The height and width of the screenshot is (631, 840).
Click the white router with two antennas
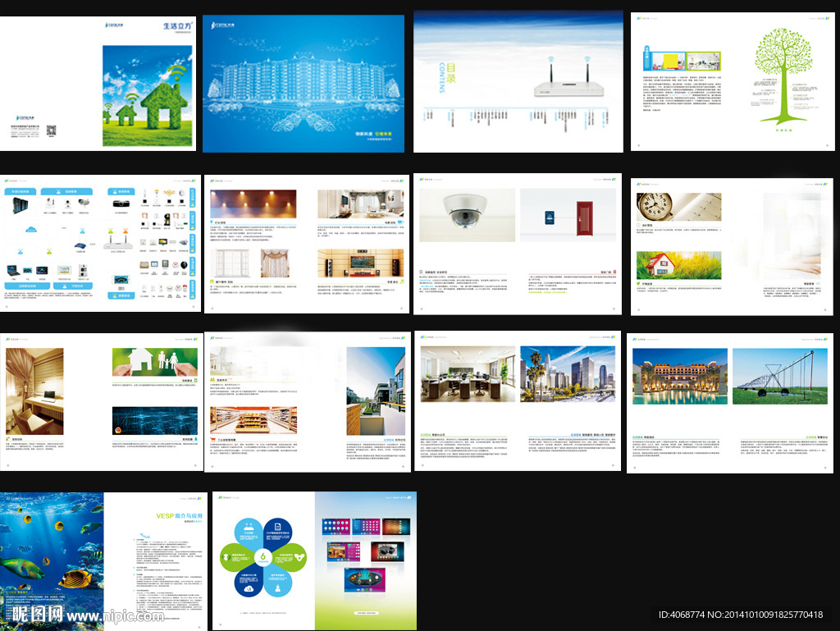564,89
